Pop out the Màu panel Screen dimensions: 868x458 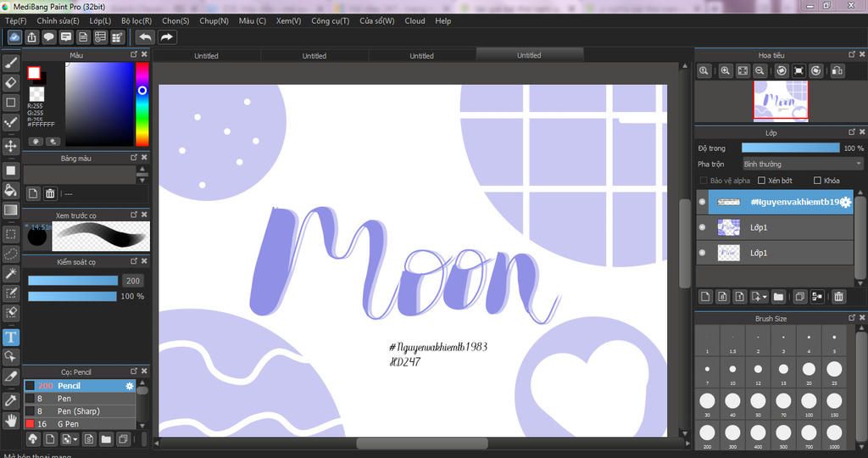click(x=133, y=54)
